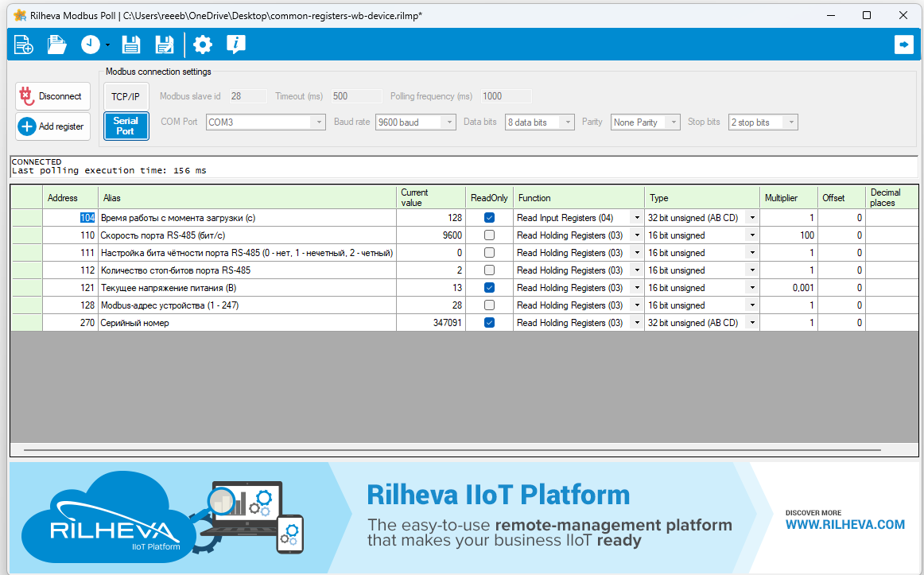924x575 pixels.
Task: Click the Save As floppy-with-pencil icon
Action: pyautogui.click(x=165, y=45)
